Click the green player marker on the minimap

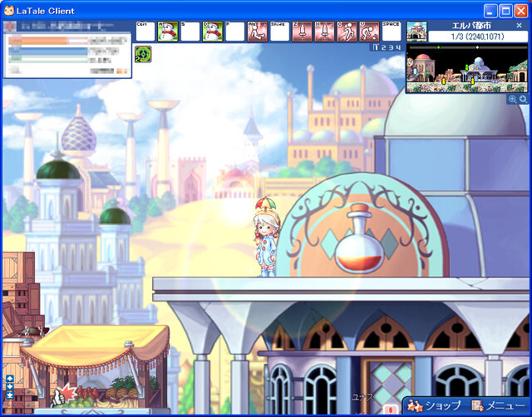click(466, 67)
